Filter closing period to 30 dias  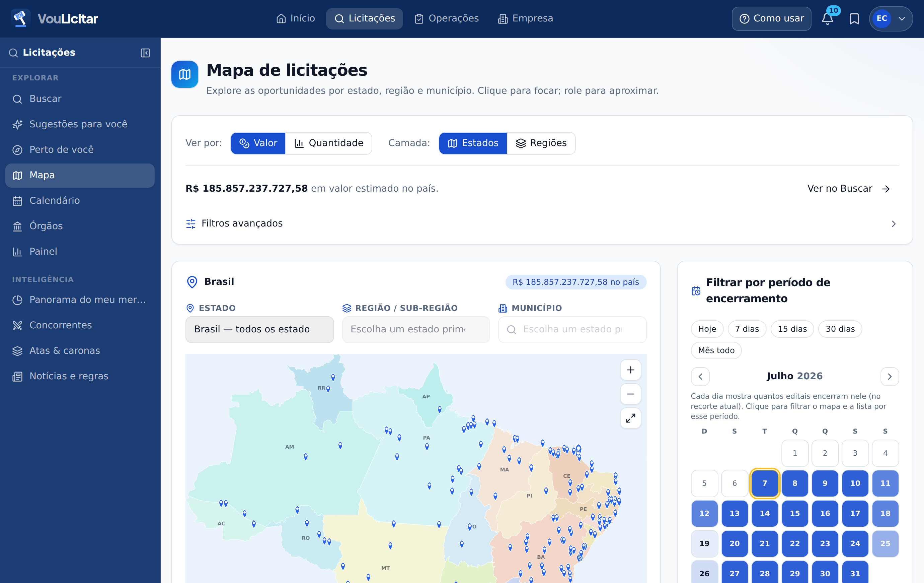[x=840, y=329]
